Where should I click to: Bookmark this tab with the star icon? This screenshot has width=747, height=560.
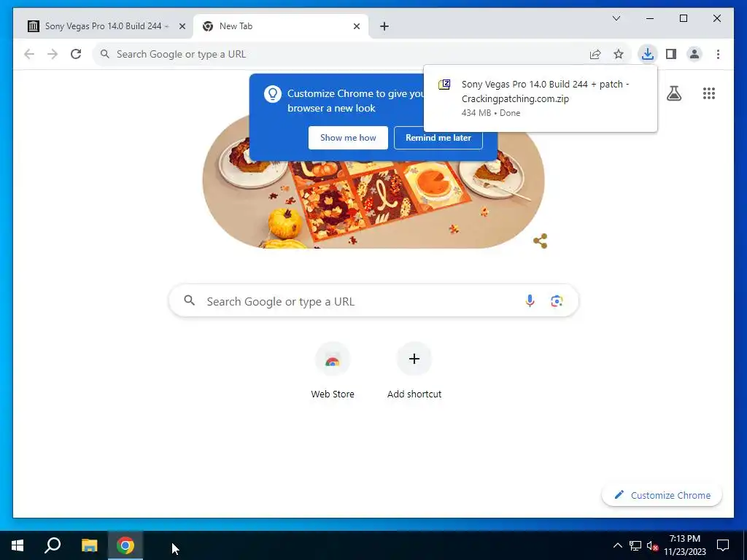(x=619, y=54)
